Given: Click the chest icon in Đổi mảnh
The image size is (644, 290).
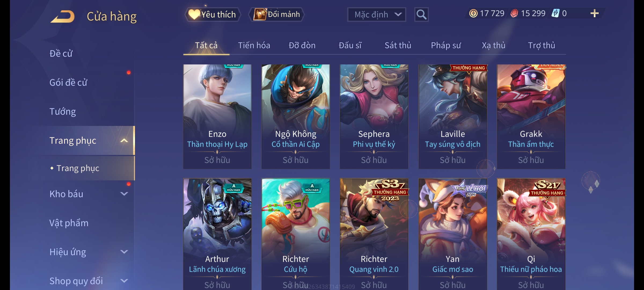Looking at the screenshot, I should pos(260,14).
